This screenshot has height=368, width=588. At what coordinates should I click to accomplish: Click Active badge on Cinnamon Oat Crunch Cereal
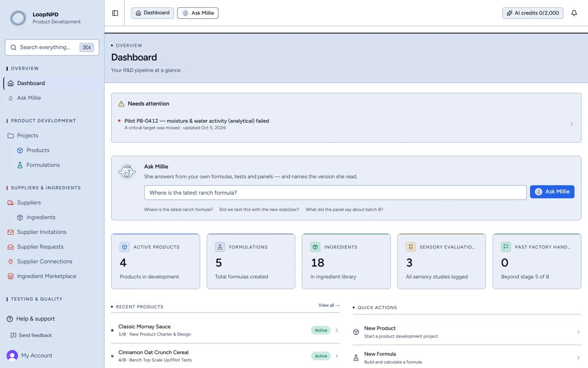tap(321, 356)
